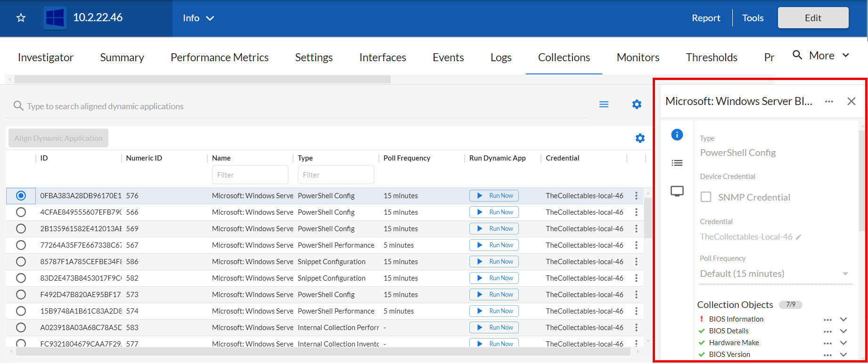
Task: Click the favorite star icon
Action: pyautogui.click(x=21, y=18)
